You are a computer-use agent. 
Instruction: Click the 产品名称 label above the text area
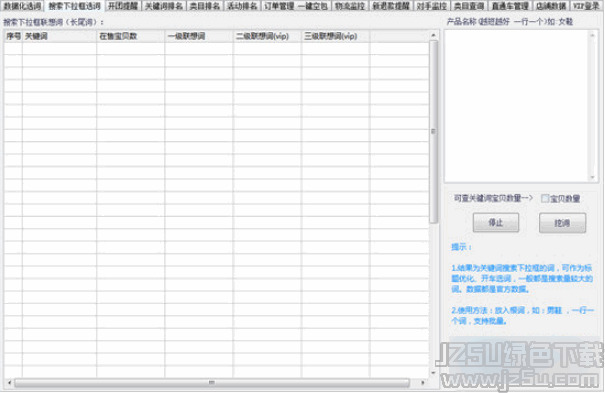pyautogui.click(x=510, y=22)
